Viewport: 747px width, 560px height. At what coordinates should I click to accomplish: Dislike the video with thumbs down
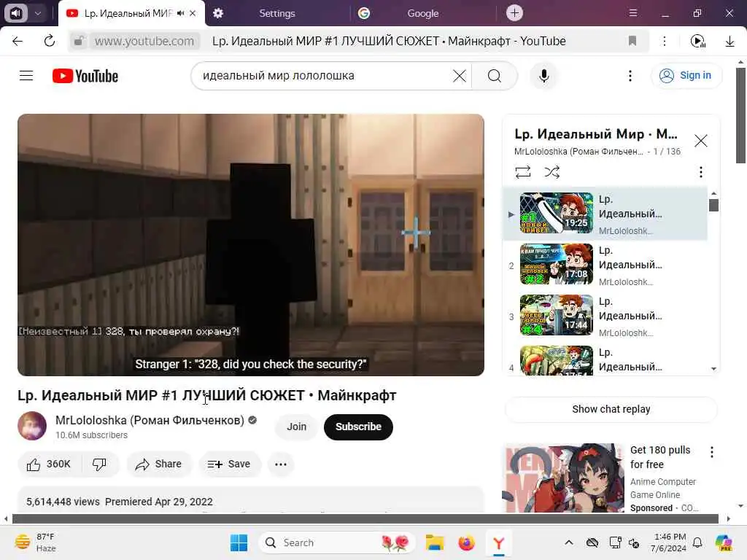[x=99, y=464]
